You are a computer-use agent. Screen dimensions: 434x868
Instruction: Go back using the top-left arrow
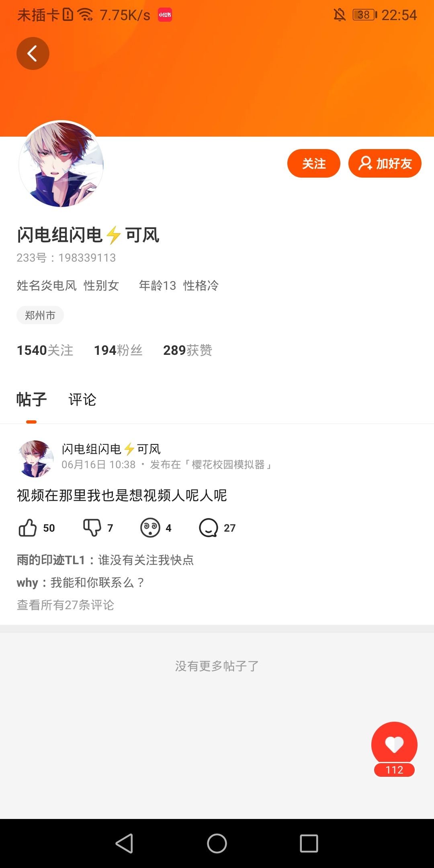tap(33, 53)
